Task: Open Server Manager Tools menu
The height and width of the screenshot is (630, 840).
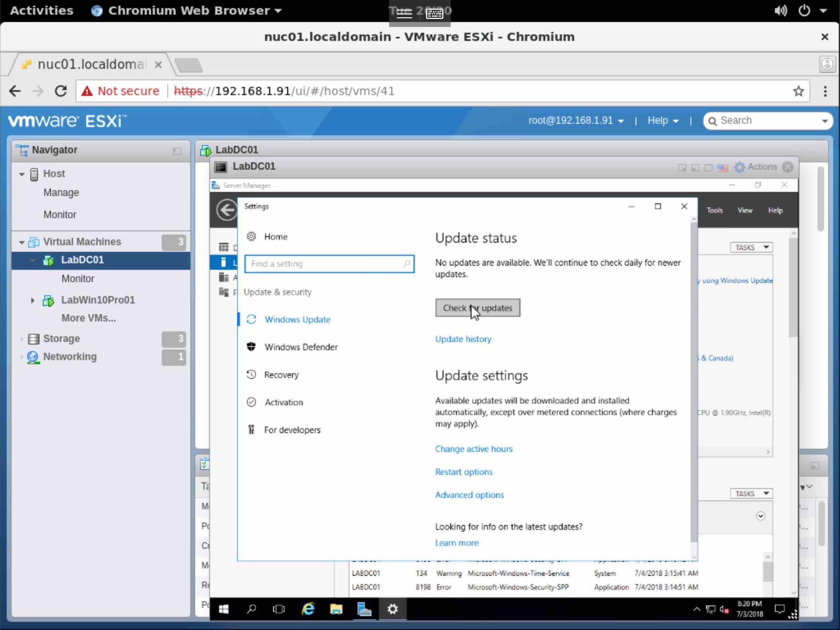Action: (x=714, y=210)
